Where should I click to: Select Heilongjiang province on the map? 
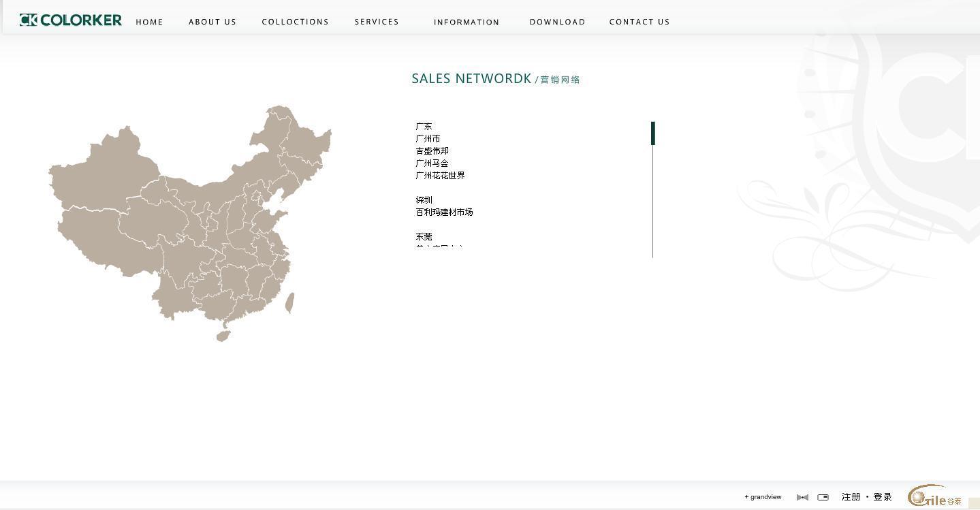pos(300,136)
